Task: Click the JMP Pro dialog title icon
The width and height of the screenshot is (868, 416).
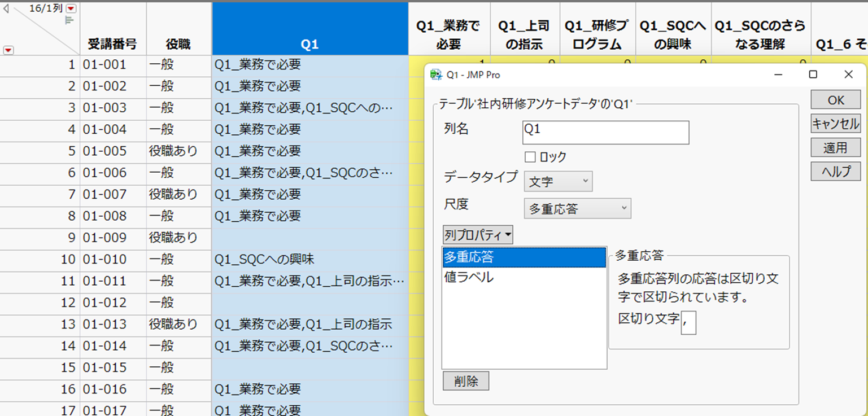Action: click(x=436, y=75)
